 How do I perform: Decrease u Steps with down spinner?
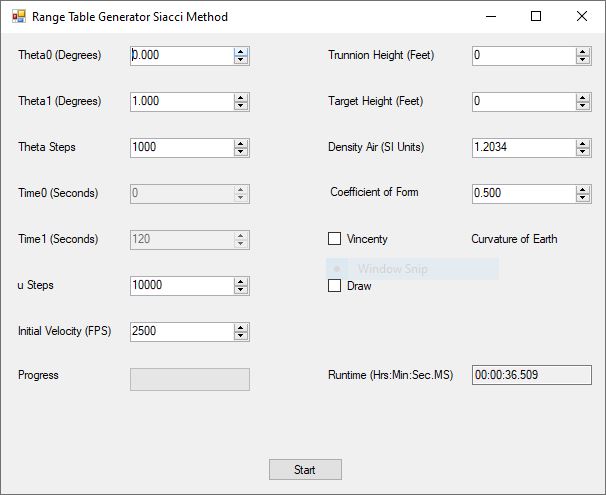tap(241, 290)
